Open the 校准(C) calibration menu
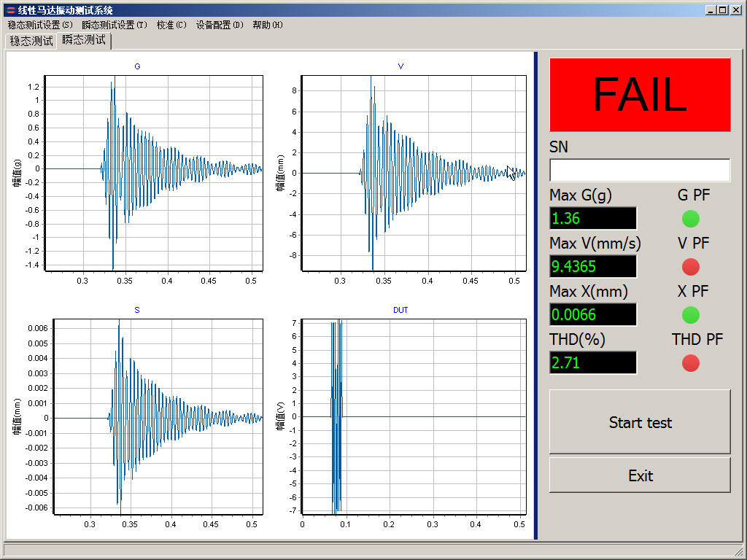The image size is (747, 560). pos(171,25)
